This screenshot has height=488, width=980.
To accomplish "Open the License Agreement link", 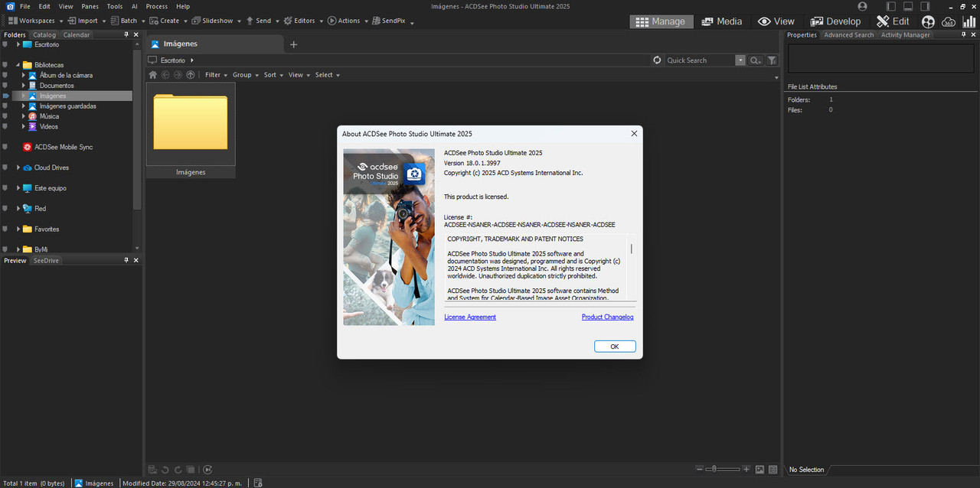I will coord(470,317).
